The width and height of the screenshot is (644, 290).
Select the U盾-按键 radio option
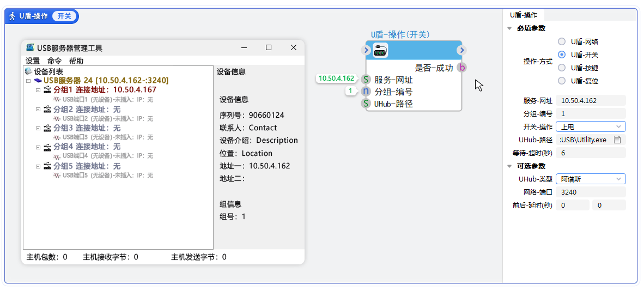(x=562, y=68)
